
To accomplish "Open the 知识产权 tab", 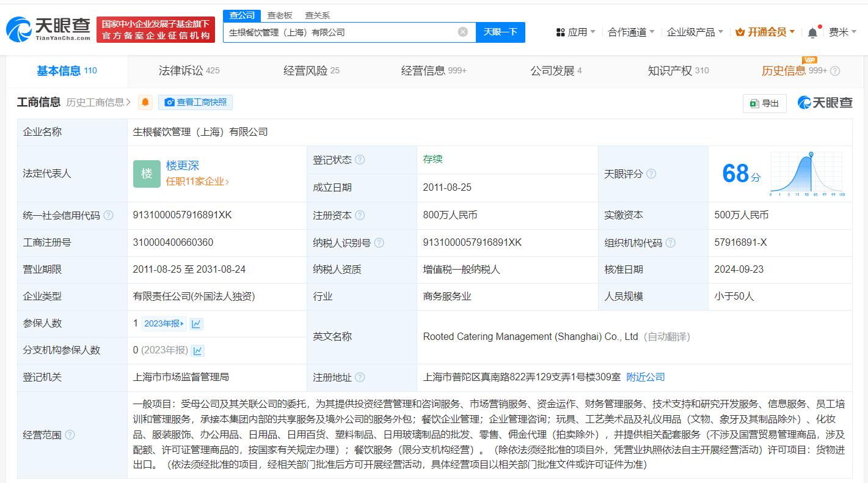I will pyautogui.click(x=678, y=71).
